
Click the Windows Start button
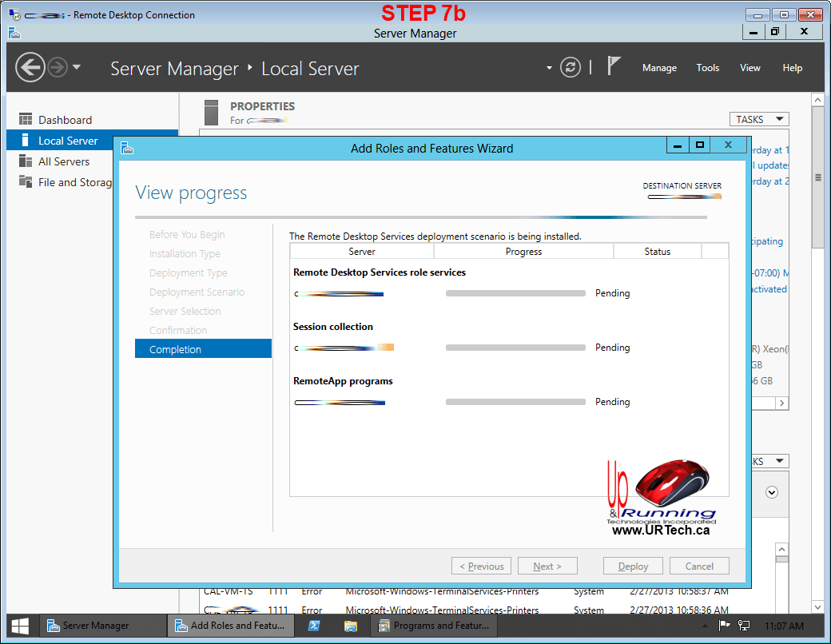click(20, 626)
